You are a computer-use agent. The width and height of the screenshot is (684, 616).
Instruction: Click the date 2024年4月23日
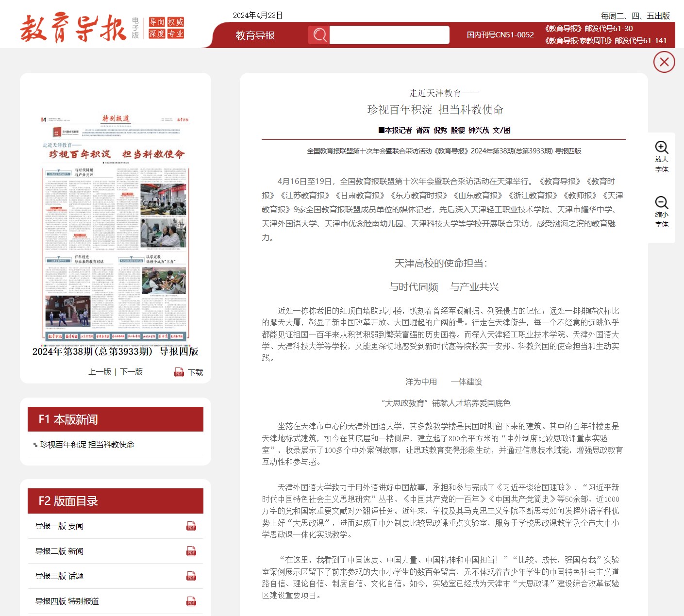(x=258, y=15)
